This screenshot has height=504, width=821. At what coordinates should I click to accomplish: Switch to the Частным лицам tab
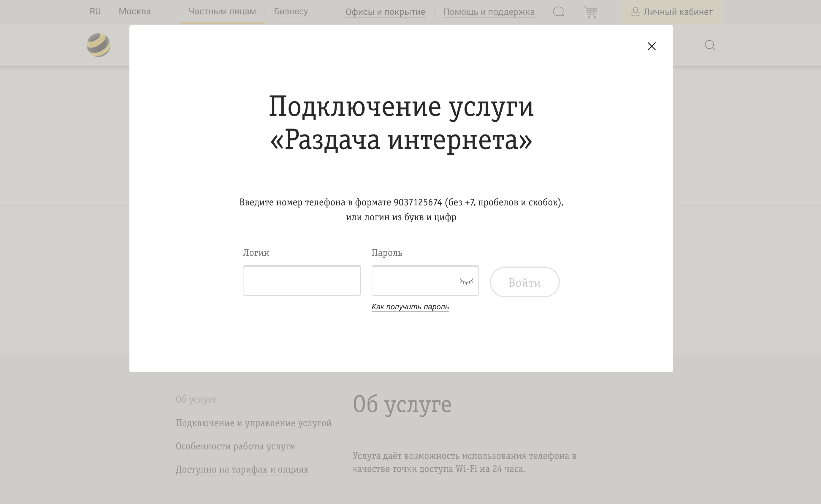click(222, 12)
